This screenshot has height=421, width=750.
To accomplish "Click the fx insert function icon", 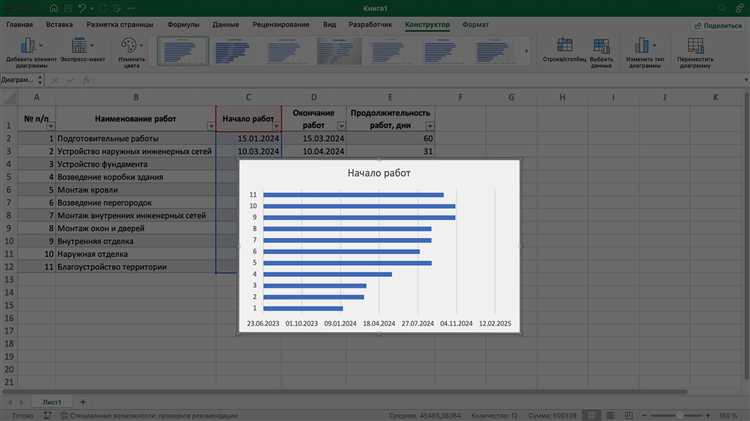I will click(x=87, y=80).
